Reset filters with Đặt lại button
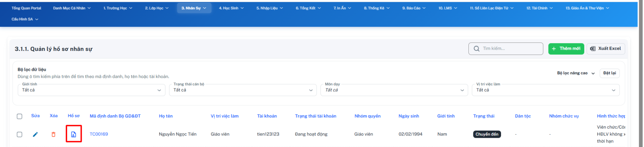Screen dimensions: 644x147 [609, 73]
